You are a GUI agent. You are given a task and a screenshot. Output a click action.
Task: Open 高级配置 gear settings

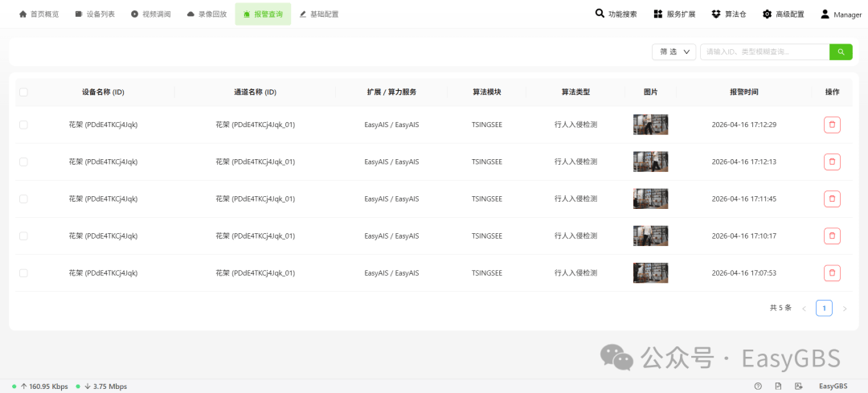[784, 14]
